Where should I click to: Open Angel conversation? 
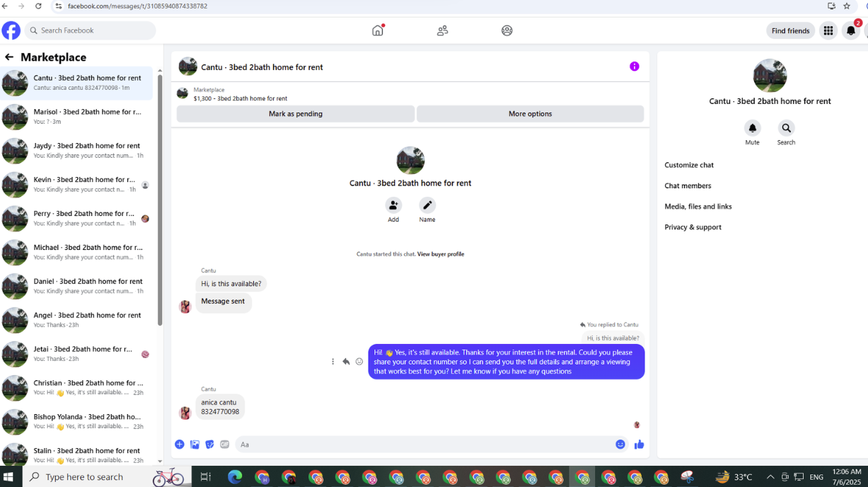pos(76,321)
